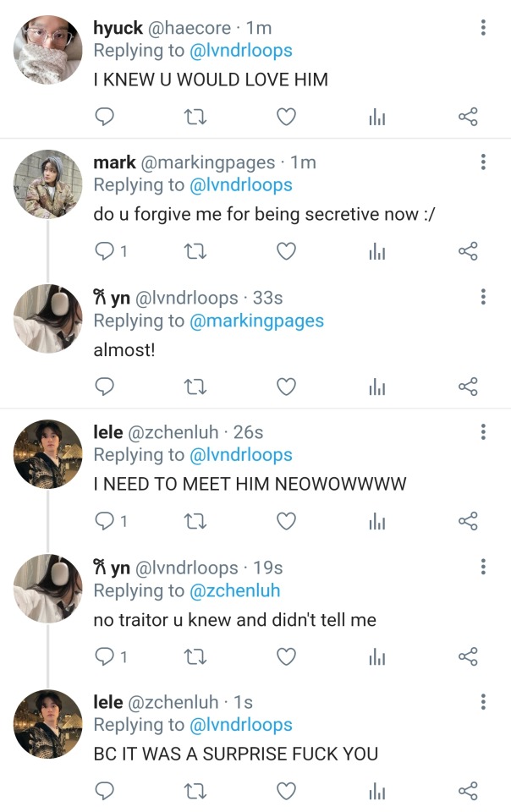Share hyuck's tweet via share icon
This screenshot has height=812, width=511.
pos(468,117)
